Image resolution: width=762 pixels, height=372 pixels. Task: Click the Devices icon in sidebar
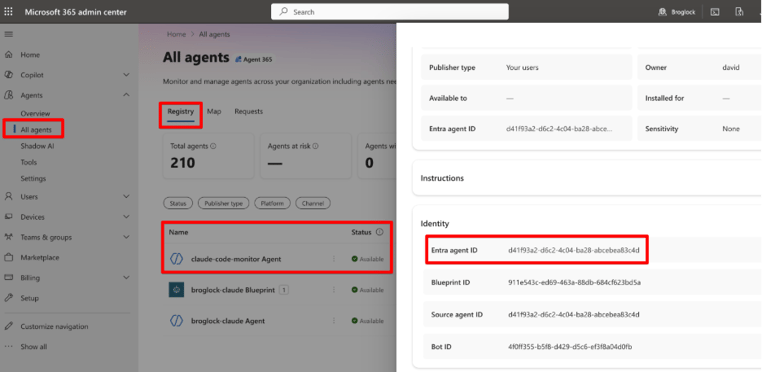coord(8,217)
